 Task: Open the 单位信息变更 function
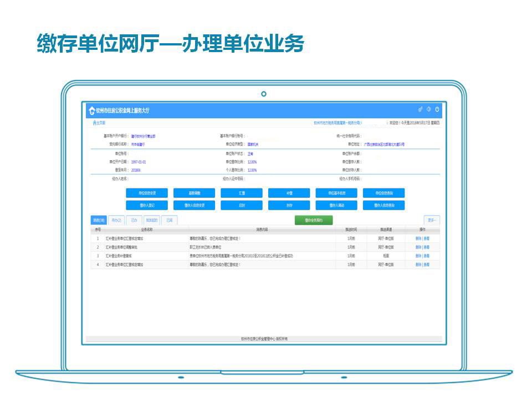click(147, 193)
